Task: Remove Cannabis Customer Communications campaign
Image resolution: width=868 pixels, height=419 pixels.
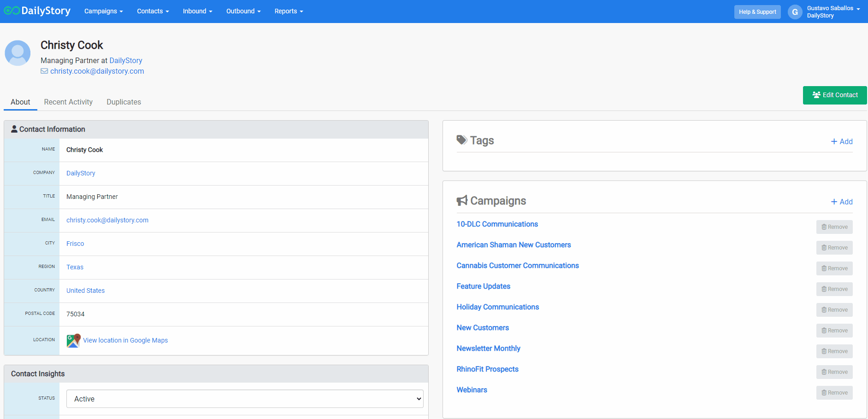Action: tap(834, 268)
